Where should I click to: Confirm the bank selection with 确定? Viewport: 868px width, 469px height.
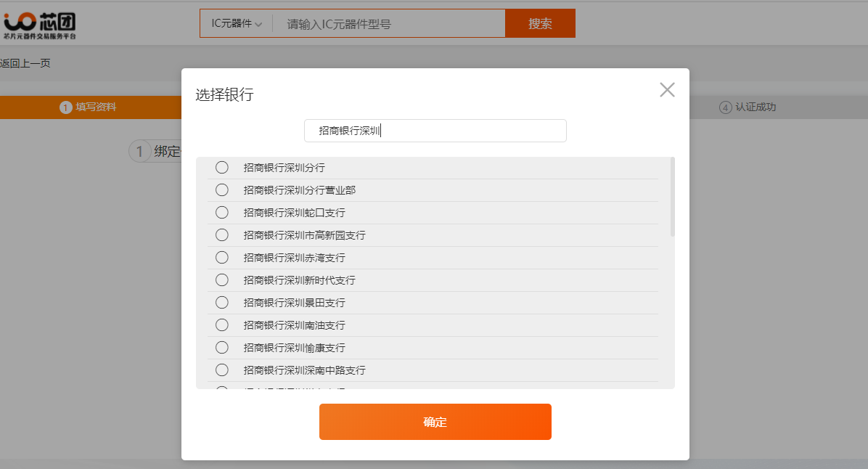point(435,422)
